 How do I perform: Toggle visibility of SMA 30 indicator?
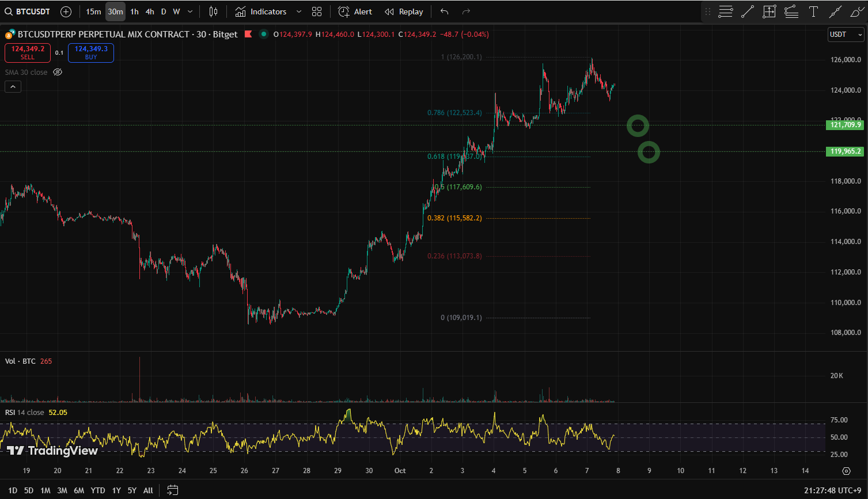[x=58, y=73]
